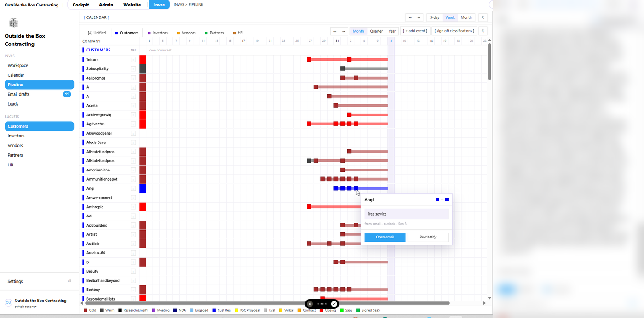Click the Tree service field in Angi popup
The width and height of the screenshot is (644, 318).
coord(406,214)
